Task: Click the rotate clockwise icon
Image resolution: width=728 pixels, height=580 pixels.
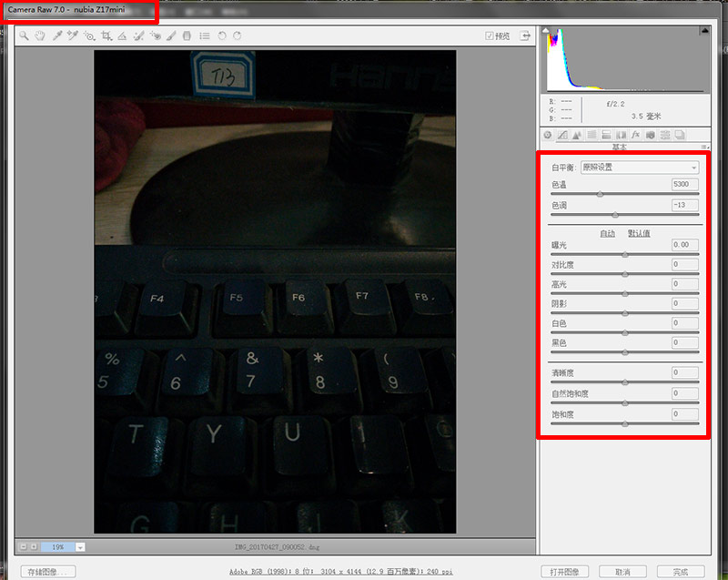Action: pyautogui.click(x=238, y=36)
